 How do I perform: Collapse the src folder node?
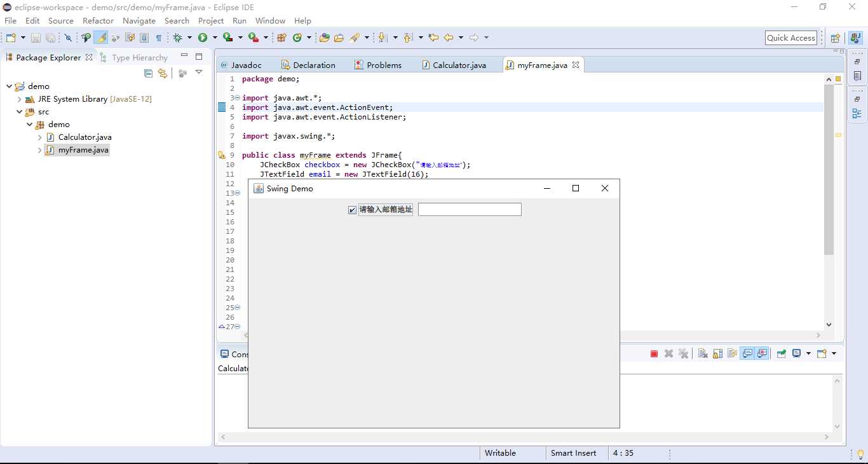click(19, 111)
